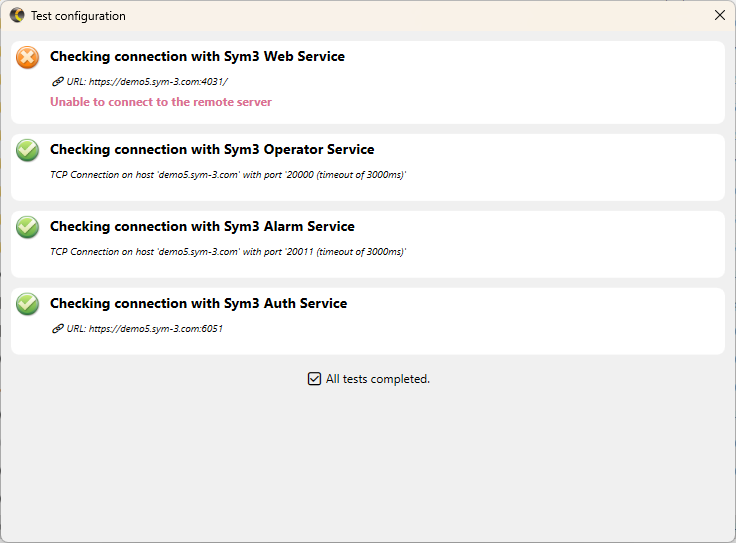
Task: Toggle the All tests completed checkbox
Action: pos(314,379)
